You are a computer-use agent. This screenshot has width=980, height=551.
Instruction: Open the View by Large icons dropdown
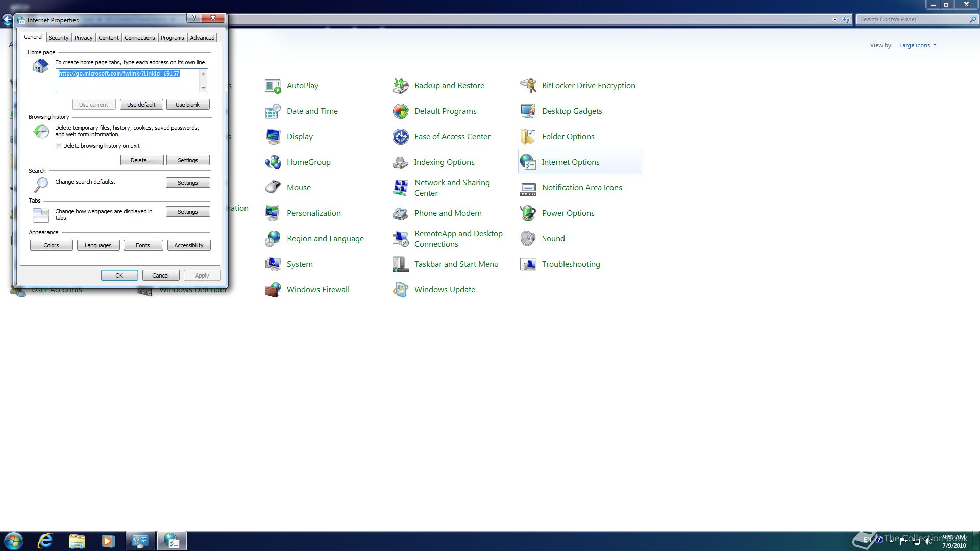918,45
